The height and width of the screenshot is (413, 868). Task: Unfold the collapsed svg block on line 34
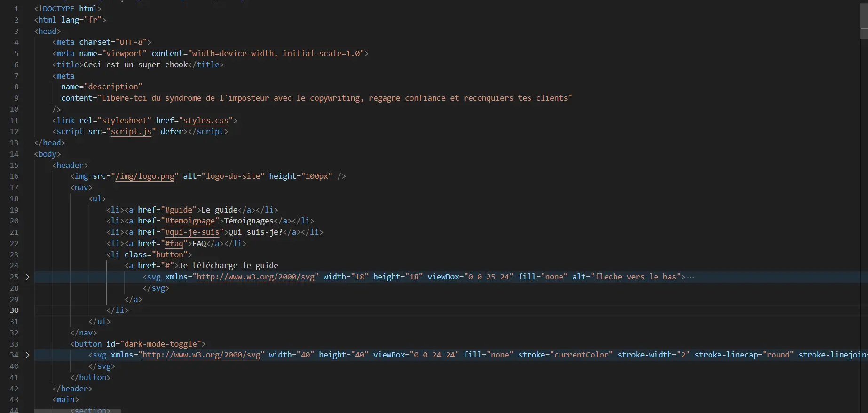pyautogui.click(x=27, y=355)
